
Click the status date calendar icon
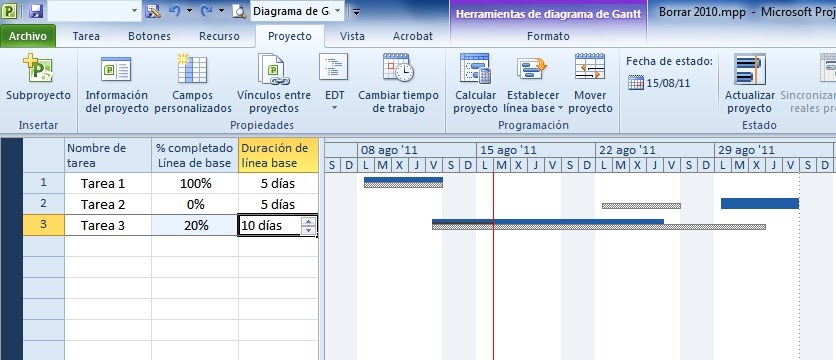click(x=636, y=83)
